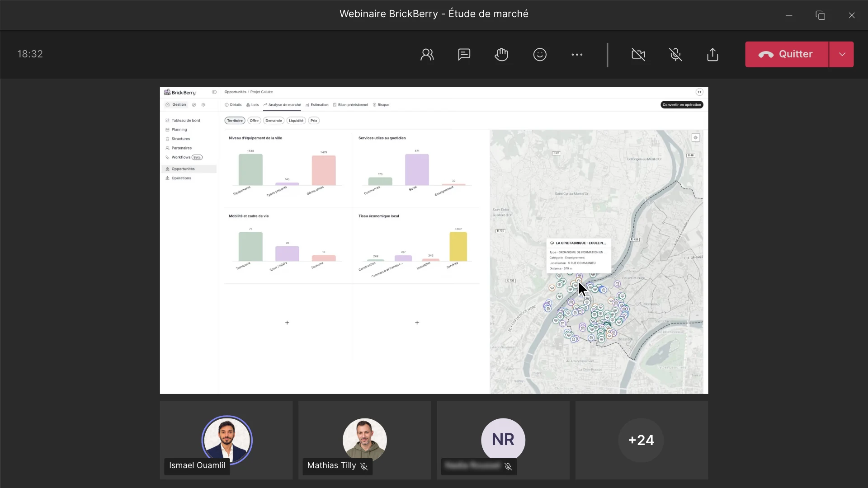The width and height of the screenshot is (868, 488).
Task: Add widget with left plus icon
Action: coord(287,323)
